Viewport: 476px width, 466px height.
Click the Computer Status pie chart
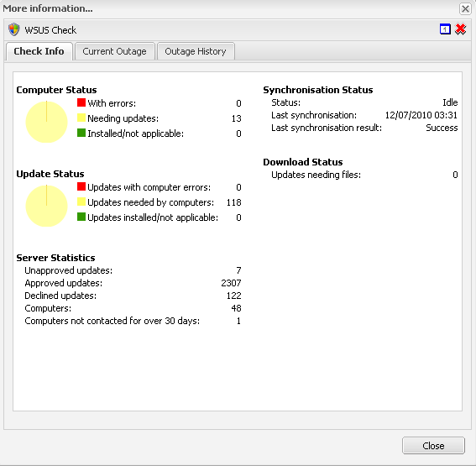click(x=46, y=122)
